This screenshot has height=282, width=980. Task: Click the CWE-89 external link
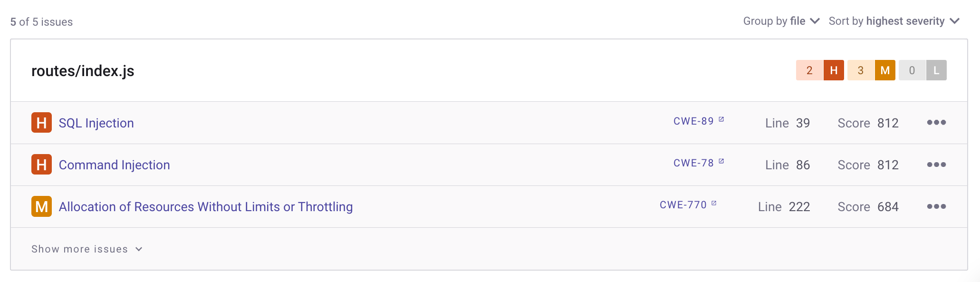pyautogui.click(x=699, y=121)
